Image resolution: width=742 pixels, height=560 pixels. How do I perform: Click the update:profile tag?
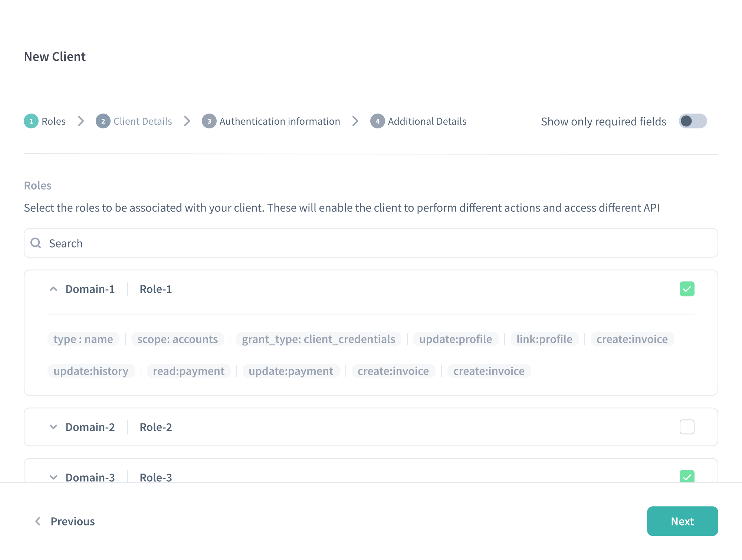[x=456, y=339]
